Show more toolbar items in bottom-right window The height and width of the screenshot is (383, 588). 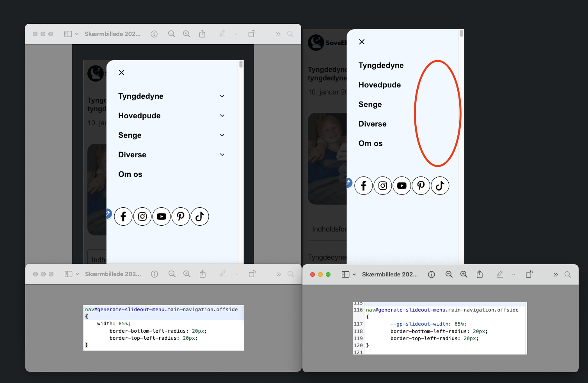556,274
